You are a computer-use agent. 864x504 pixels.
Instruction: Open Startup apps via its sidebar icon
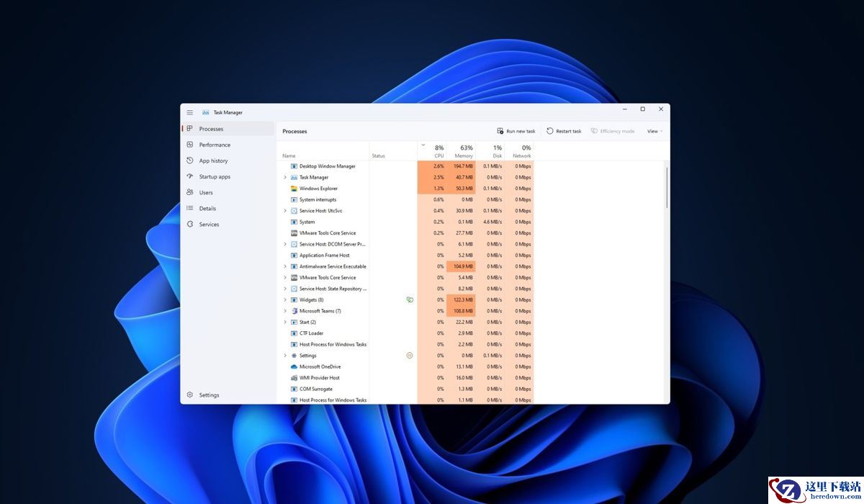pos(190,176)
